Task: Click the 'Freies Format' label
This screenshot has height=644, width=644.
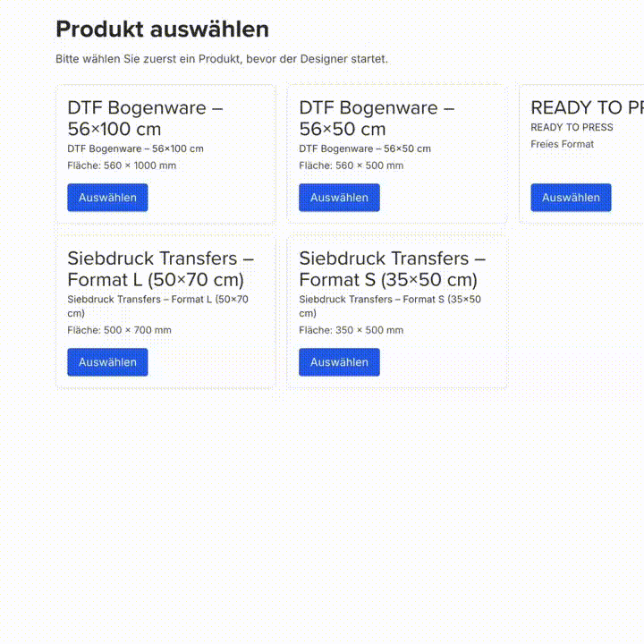Action: click(562, 144)
